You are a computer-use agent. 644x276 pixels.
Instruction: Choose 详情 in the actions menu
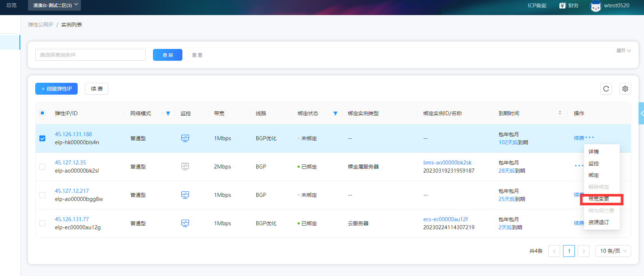pyautogui.click(x=594, y=152)
